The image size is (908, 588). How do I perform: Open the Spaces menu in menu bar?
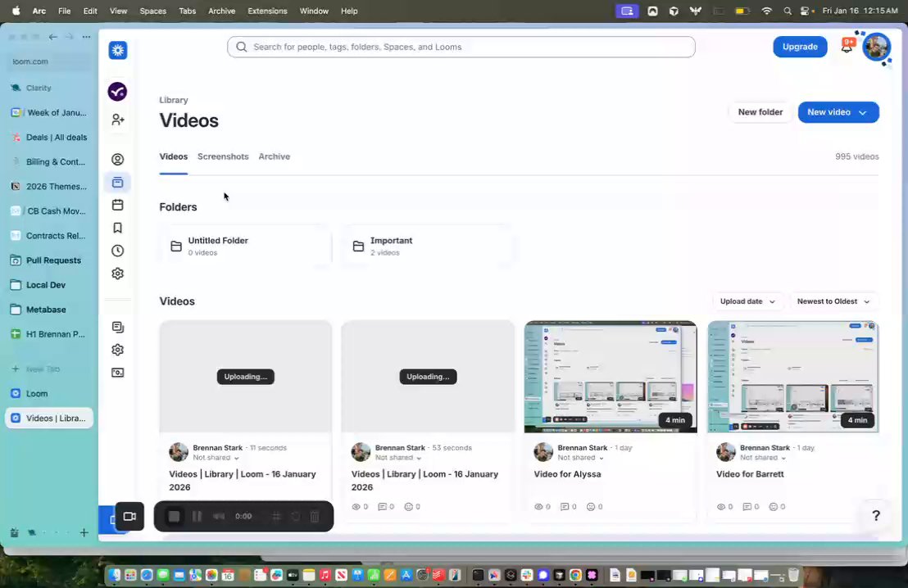point(153,11)
